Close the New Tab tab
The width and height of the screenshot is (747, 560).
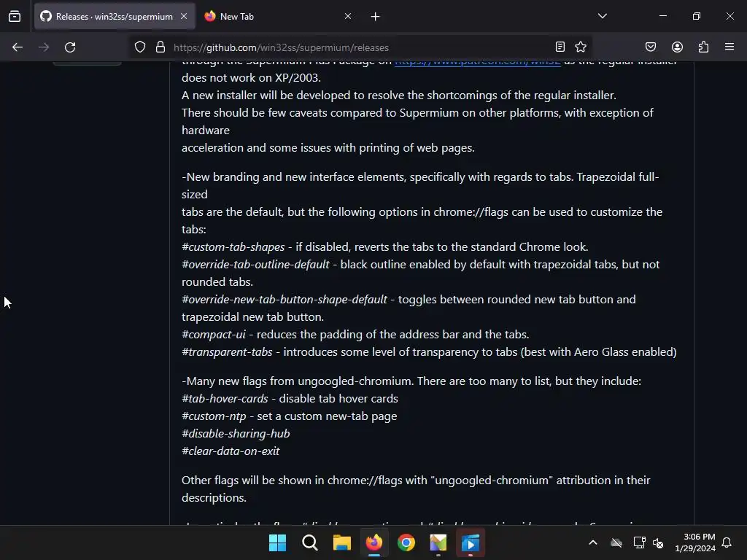click(348, 16)
